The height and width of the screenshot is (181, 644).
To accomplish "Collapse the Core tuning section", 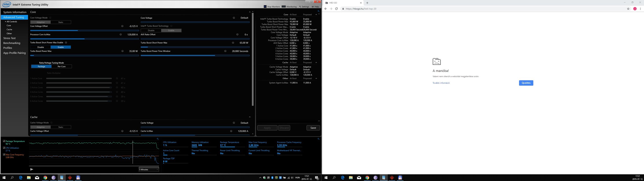I will point(249,12).
